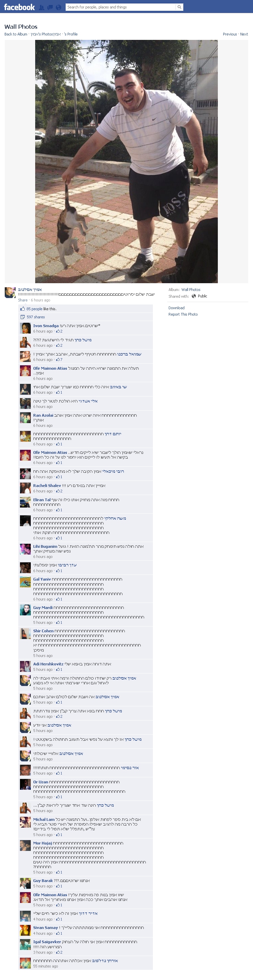This screenshot has height=980, width=253.
Task: Click the facebook logo in header
Action: [x=19, y=7]
